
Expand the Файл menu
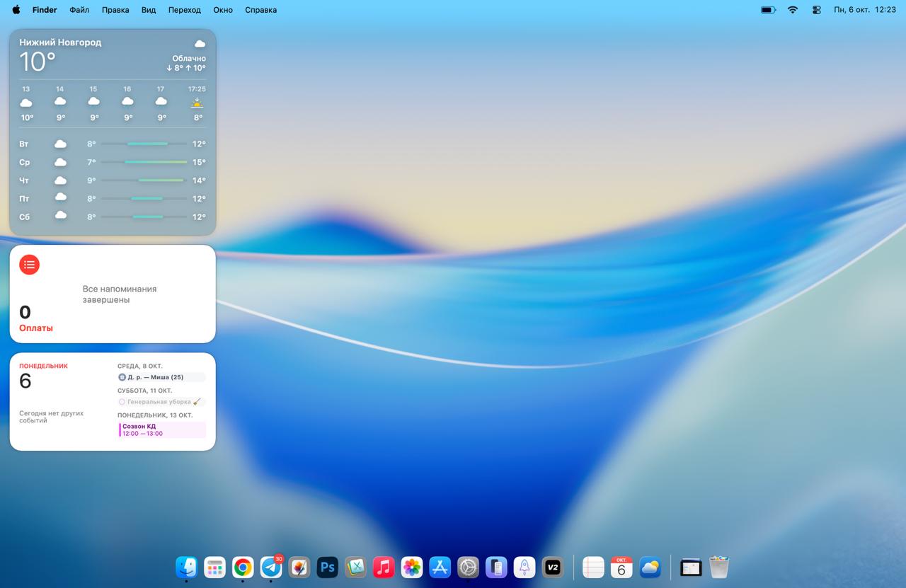(x=79, y=10)
